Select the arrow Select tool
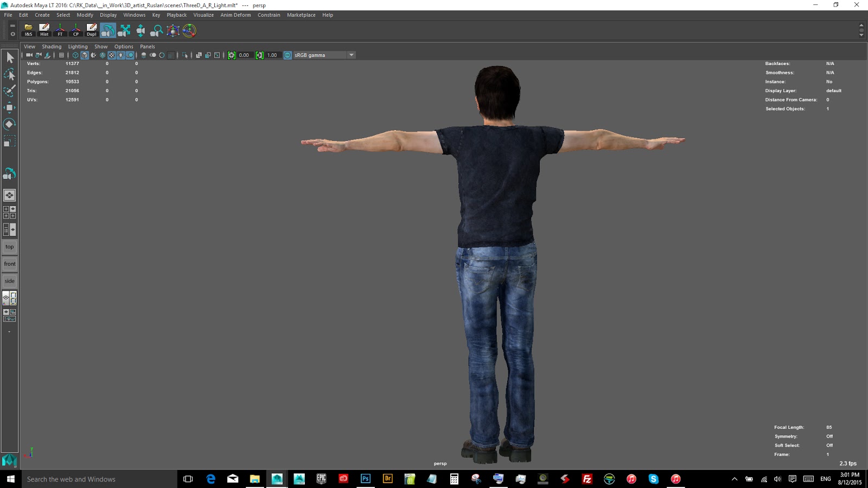The height and width of the screenshot is (488, 868). click(10, 57)
